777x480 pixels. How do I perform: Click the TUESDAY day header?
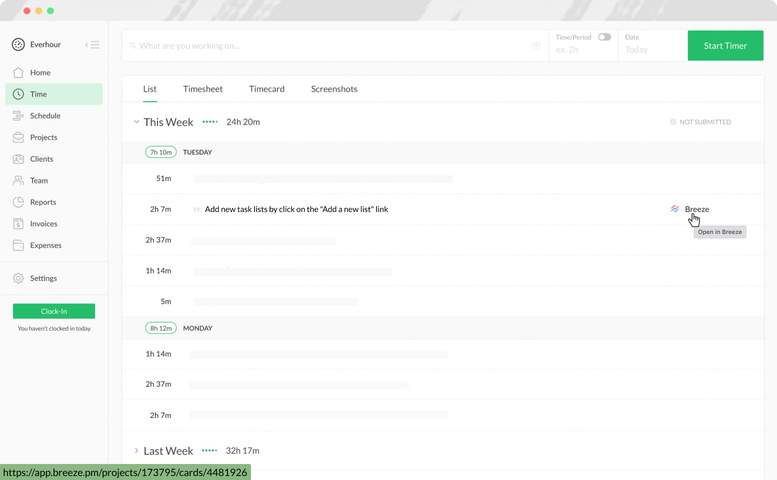click(197, 152)
